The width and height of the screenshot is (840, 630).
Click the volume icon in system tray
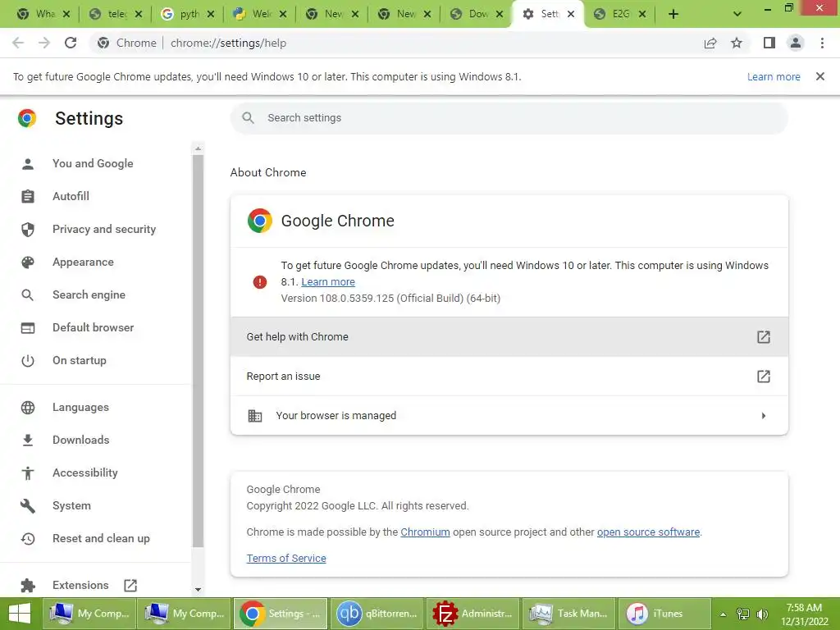tap(762, 614)
